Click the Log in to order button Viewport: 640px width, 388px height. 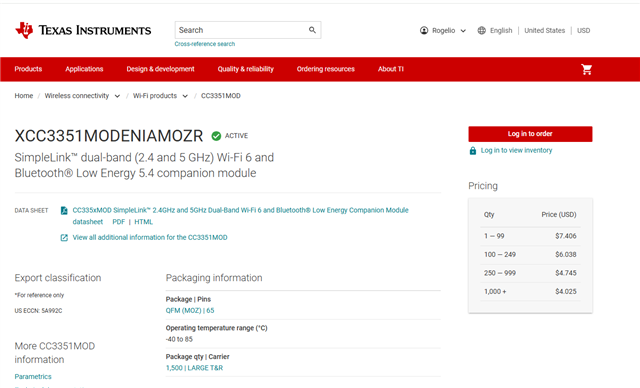click(530, 134)
